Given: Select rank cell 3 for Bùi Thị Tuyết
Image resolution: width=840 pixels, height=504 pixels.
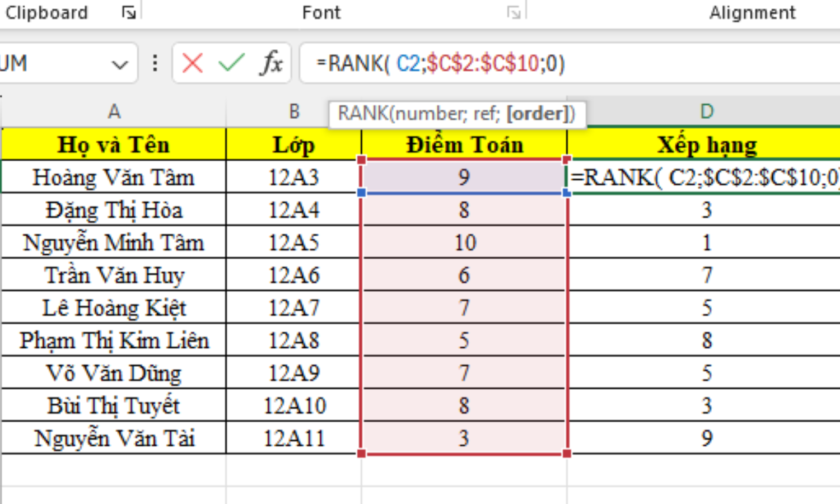Looking at the screenshot, I should point(704,405).
